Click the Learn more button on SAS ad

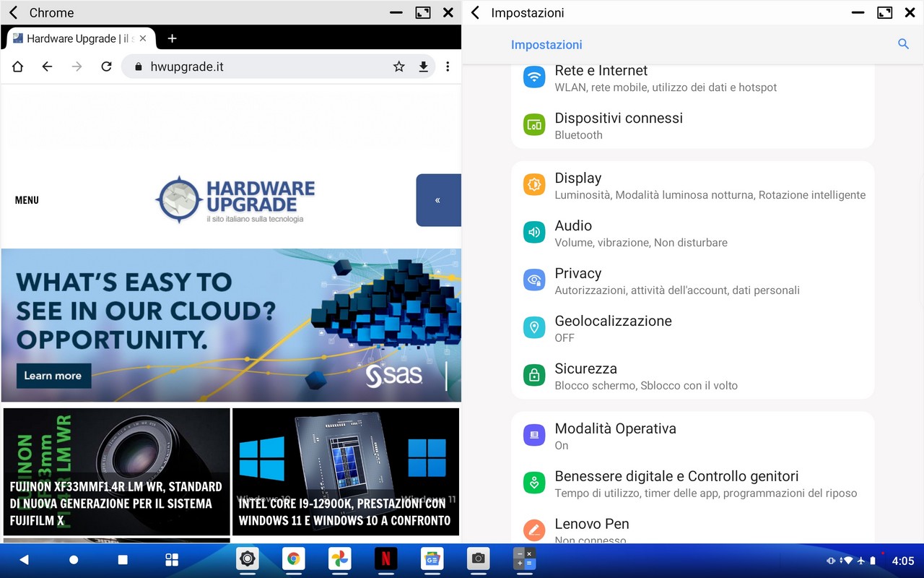53,376
